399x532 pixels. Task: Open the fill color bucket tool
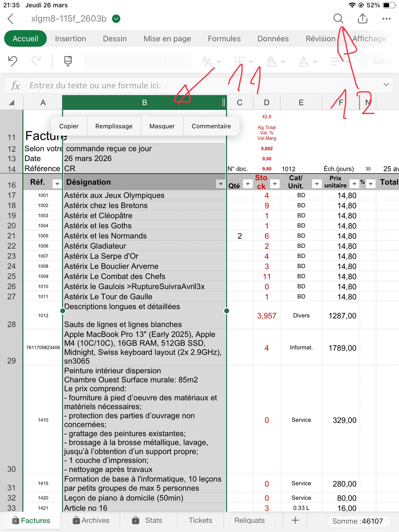(272, 61)
